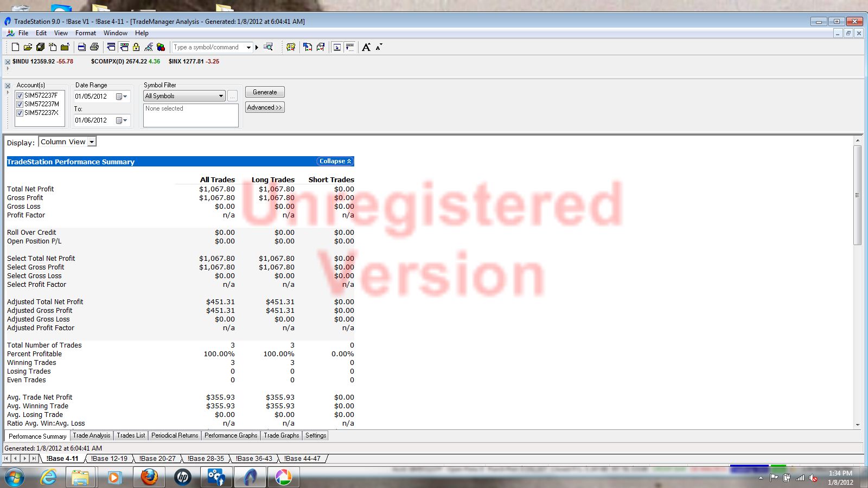Select the !Base 12-19 workspace tab
The image size is (868, 488).
109,459
